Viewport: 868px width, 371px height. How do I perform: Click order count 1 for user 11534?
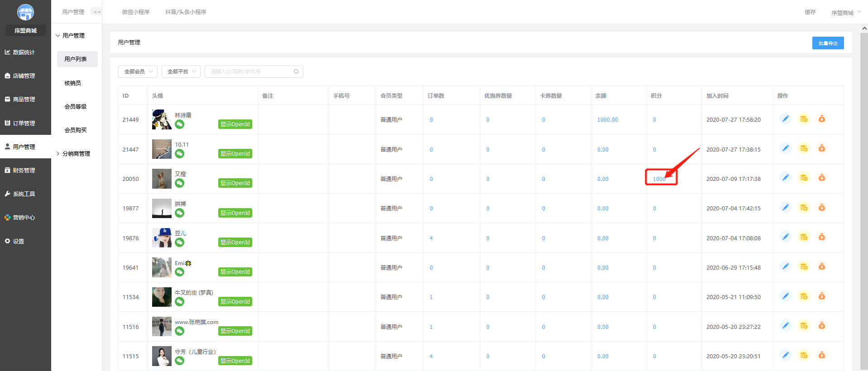coord(431,297)
